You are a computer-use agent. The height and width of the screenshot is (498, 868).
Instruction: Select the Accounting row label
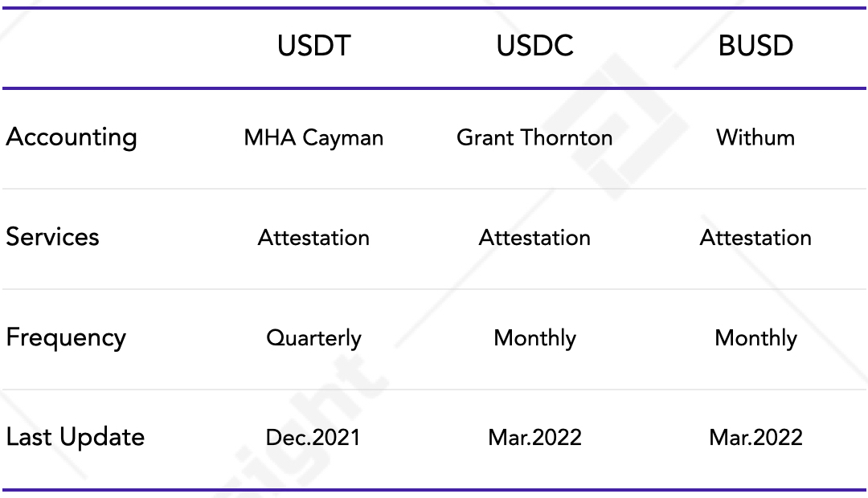[x=72, y=138]
